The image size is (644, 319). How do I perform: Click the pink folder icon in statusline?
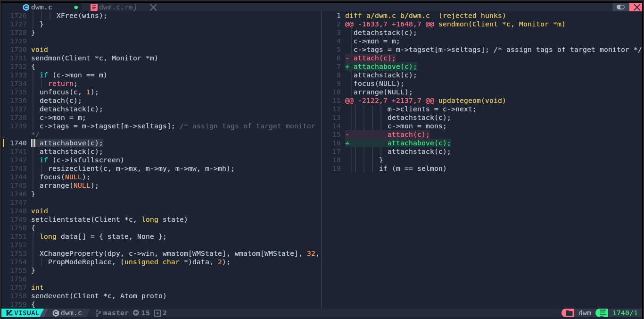(x=569, y=313)
